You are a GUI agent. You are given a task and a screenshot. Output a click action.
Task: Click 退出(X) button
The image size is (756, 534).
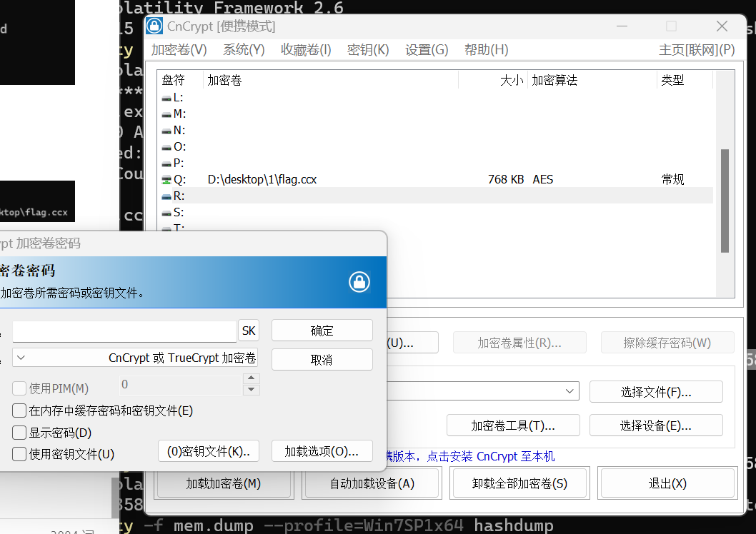coord(668,483)
